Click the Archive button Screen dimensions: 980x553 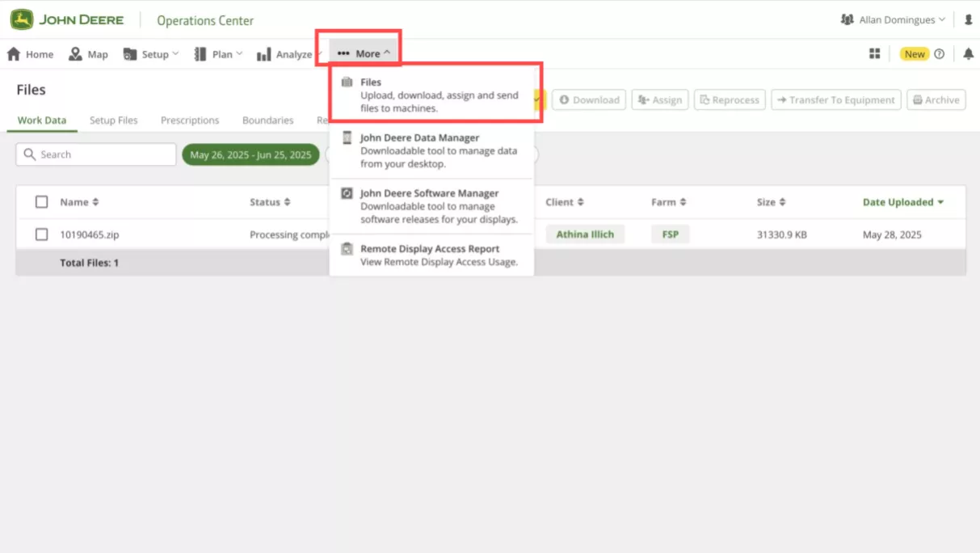click(936, 99)
